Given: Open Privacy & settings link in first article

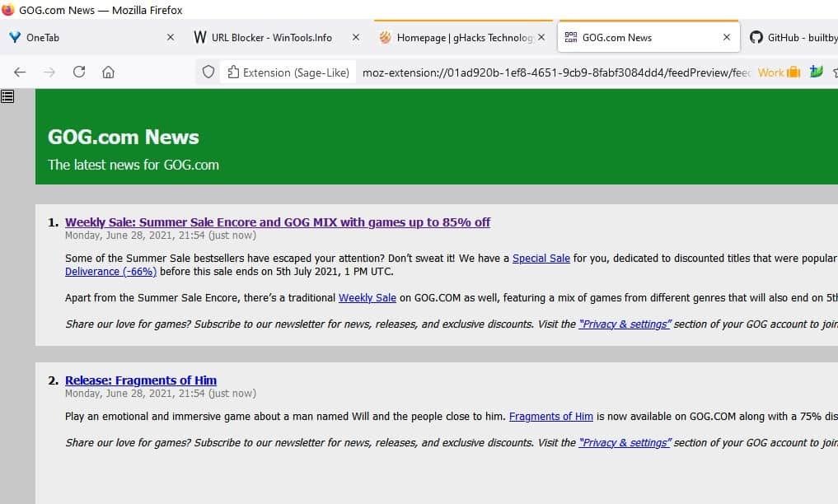Looking at the screenshot, I should click(625, 324).
